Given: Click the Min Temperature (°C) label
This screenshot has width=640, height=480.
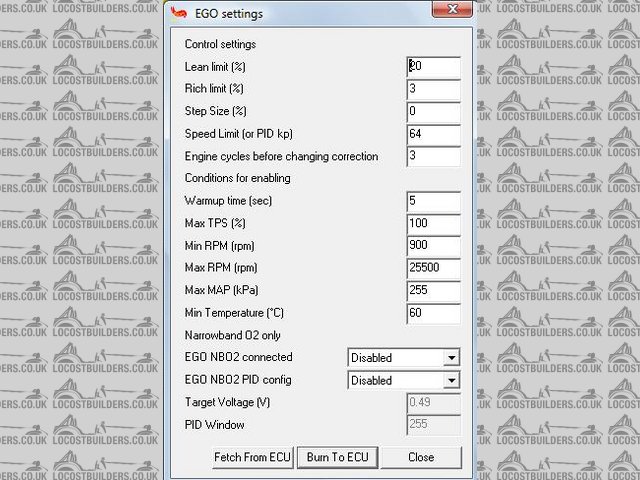Looking at the screenshot, I should pos(234,313).
